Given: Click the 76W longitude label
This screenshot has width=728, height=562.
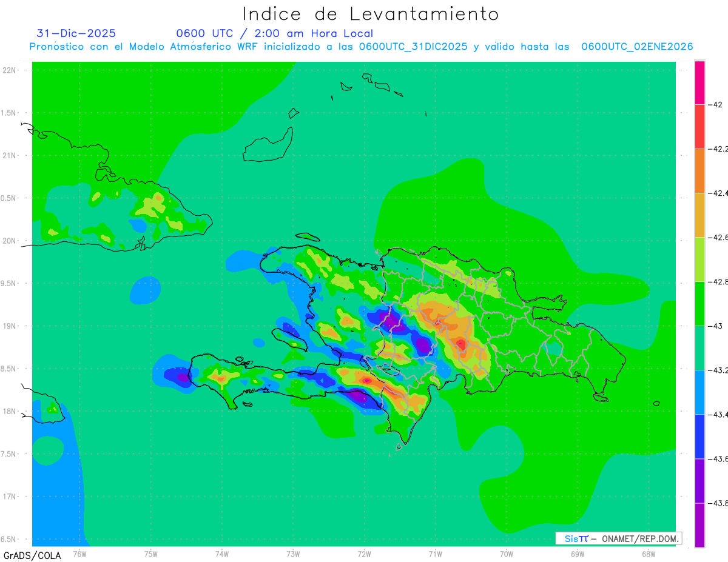Looking at the screenshot, I should pyautogui.click(x=80, y=554).
